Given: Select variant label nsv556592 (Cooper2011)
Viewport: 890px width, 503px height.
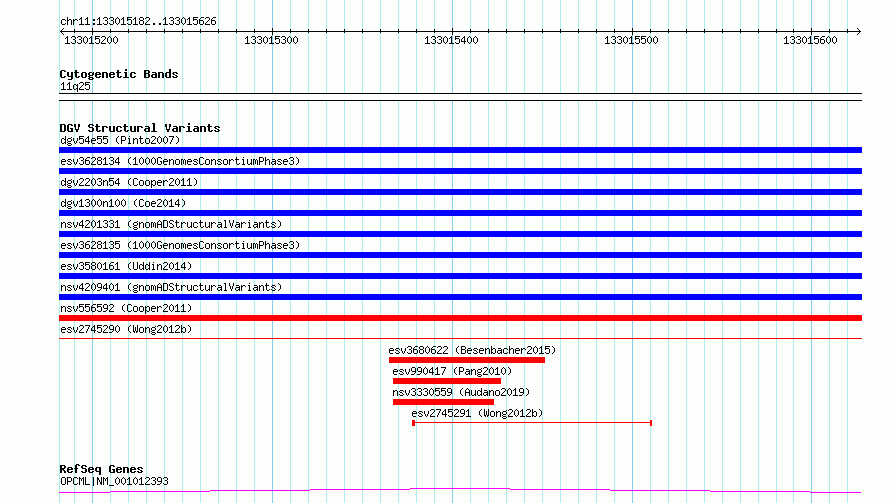Looking at the screenshot, I should pos(126,308).
